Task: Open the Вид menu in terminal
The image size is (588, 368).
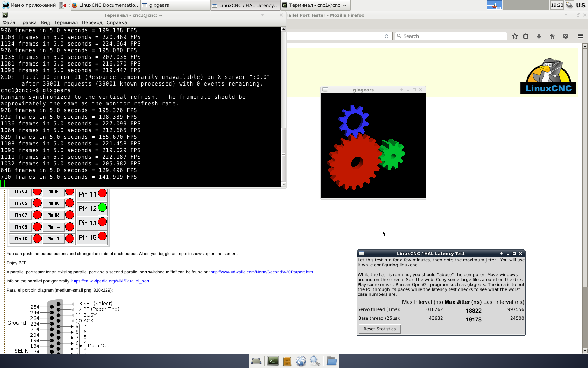Action: (45, 22)
